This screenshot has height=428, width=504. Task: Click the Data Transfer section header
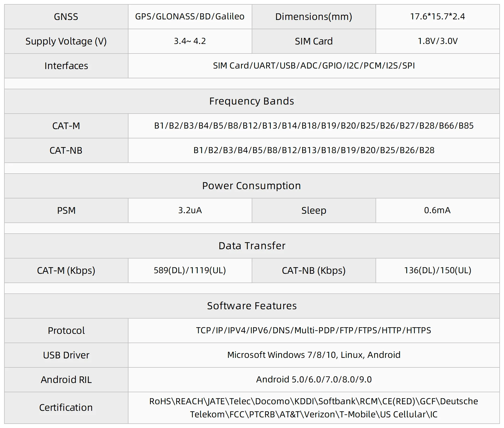[252, 246]
